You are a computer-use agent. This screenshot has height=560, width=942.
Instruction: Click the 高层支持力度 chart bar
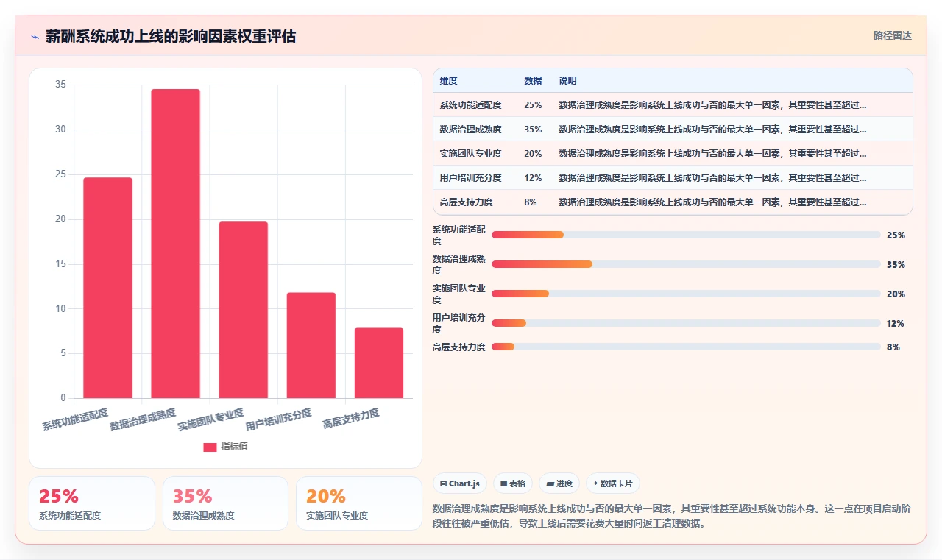point(378,363)
